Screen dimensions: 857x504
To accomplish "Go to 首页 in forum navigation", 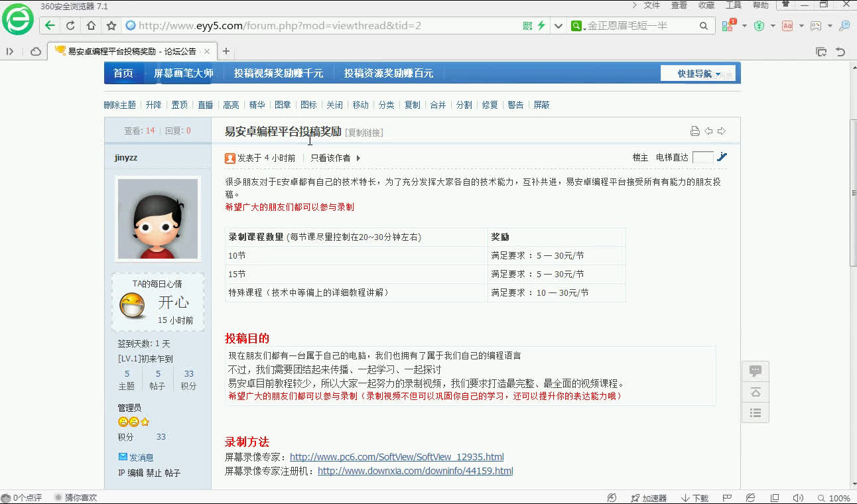I will coord(123,73).
